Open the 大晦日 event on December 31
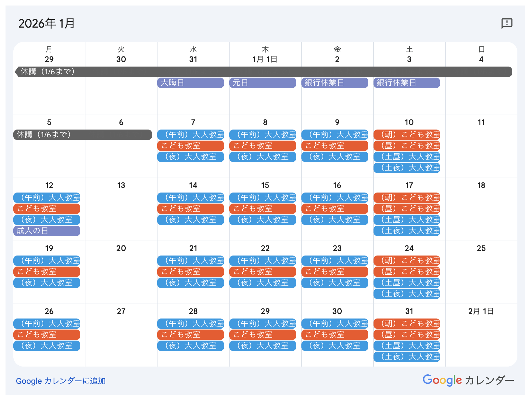This screenshot has height=400, width=532. coord(190,83)
